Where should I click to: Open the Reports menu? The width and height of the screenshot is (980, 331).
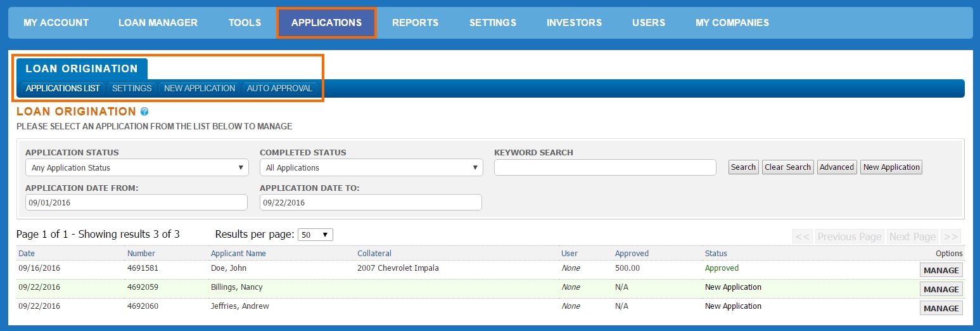tap(415, 23)
